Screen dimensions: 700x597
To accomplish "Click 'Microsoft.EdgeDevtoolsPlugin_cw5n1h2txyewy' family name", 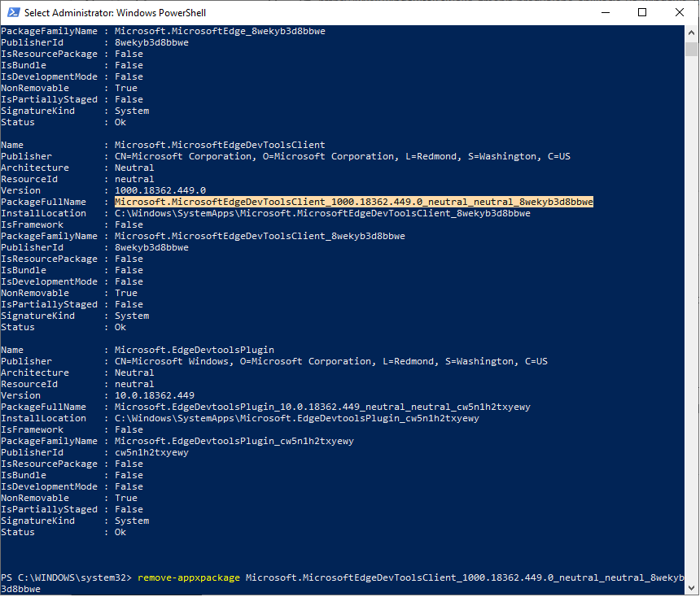I will tap(234, 442).
